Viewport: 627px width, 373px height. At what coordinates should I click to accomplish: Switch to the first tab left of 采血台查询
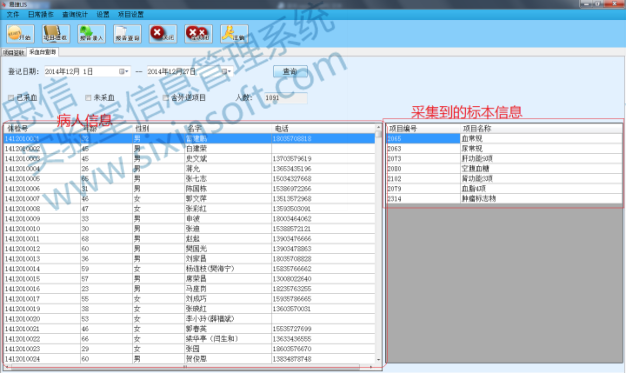click(14, 53)
